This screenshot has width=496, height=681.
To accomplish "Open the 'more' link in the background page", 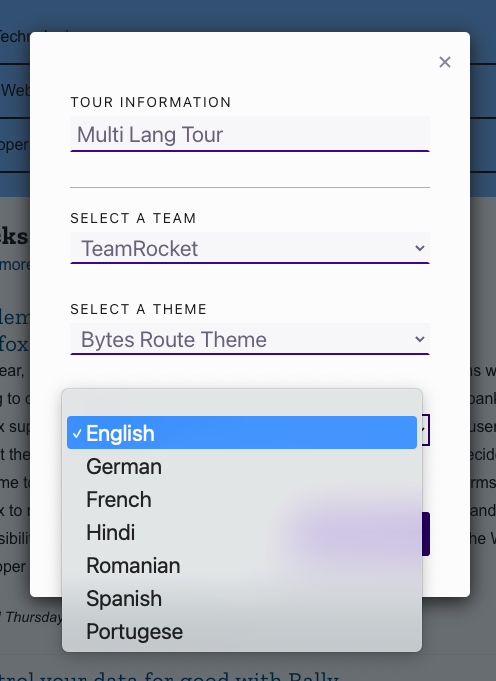I will pyautogui.click(x=15, y=264).
